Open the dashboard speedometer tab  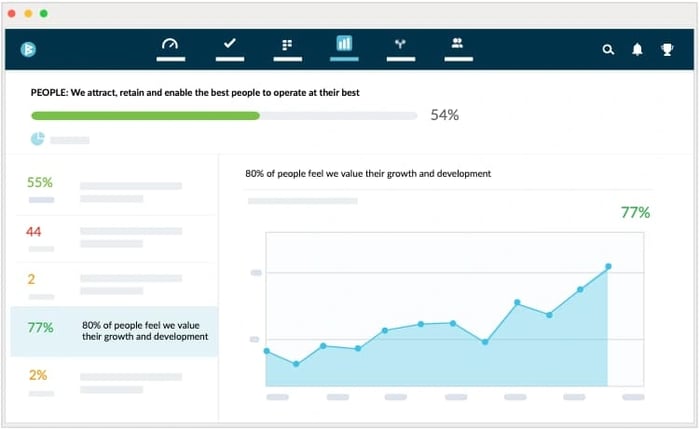coord(169,44)
